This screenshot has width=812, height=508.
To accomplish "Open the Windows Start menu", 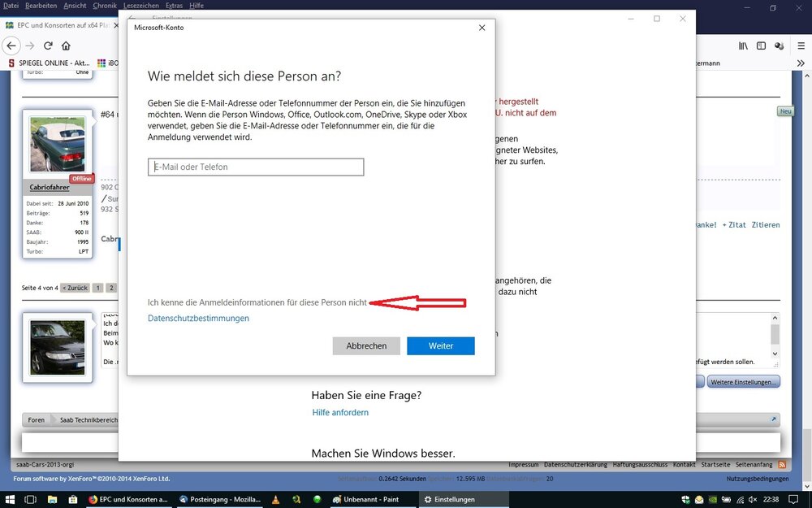I will (x=9, y=500).
